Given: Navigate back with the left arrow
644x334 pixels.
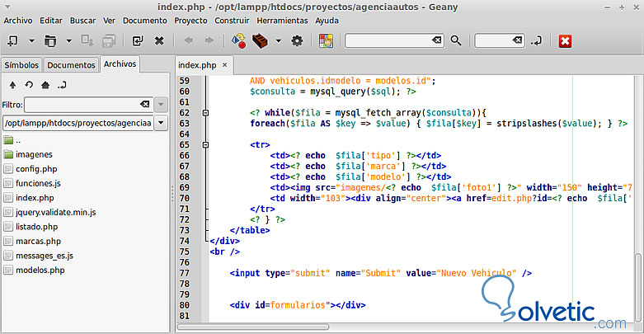Looking at the screenshot, I should 189,40.
